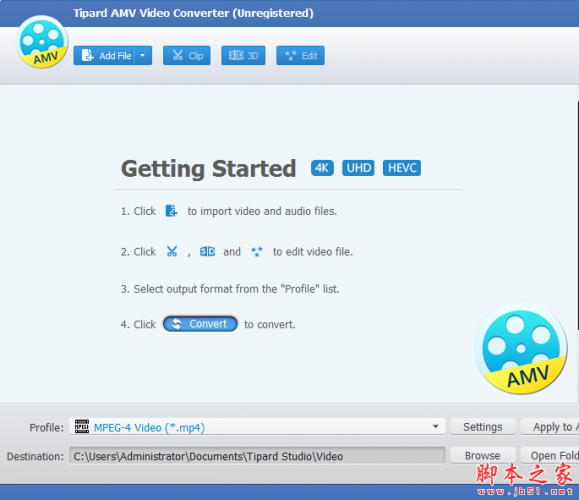The height and width of the screenshot is (500, 579).
Task: Browse for a destination folder
Action: tap(483, 456)
